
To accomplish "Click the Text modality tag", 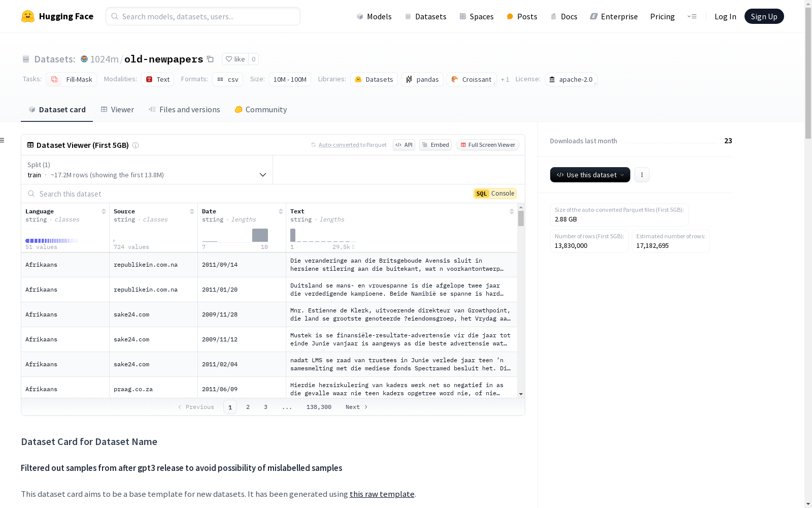I will 158,79.
